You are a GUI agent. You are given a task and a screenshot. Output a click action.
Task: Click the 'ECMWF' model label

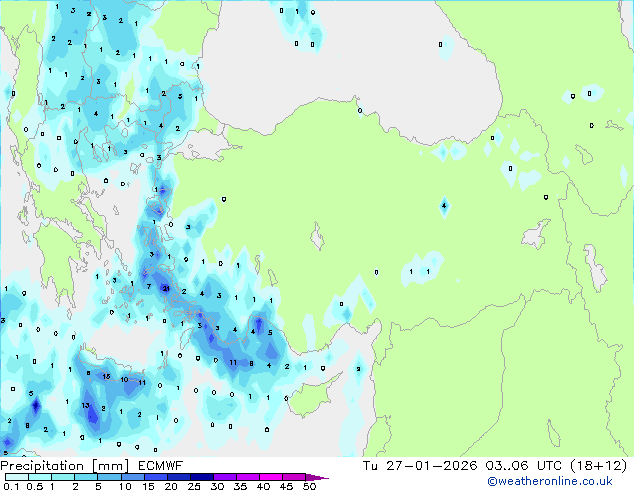click(161, 466)
